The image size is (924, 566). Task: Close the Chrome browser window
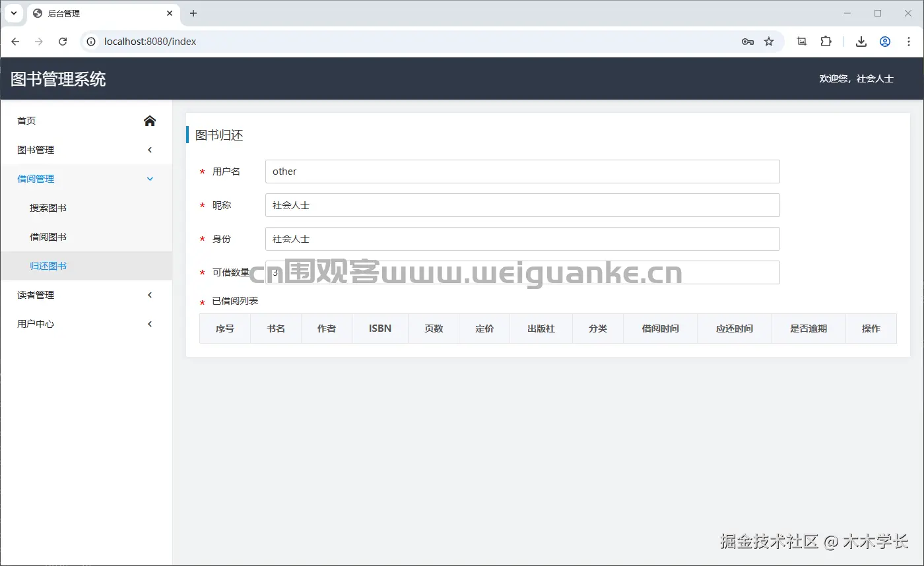coord(907,13)
